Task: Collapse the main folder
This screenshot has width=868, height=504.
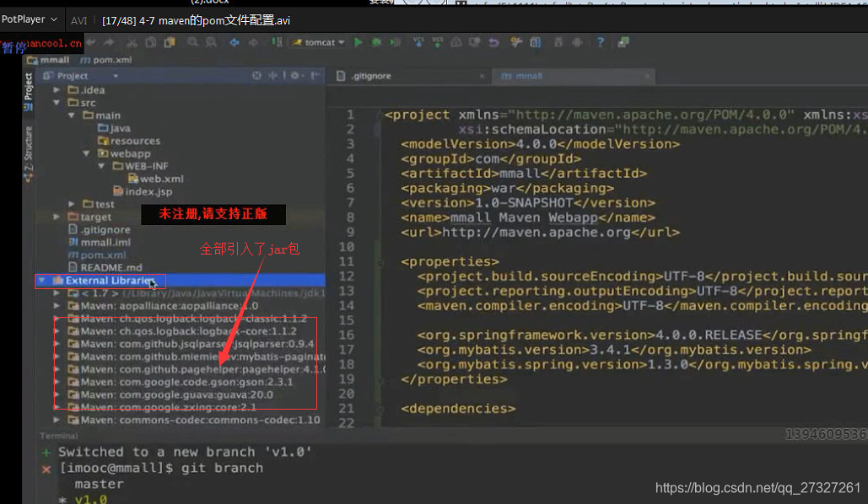Action: (72, 115)
